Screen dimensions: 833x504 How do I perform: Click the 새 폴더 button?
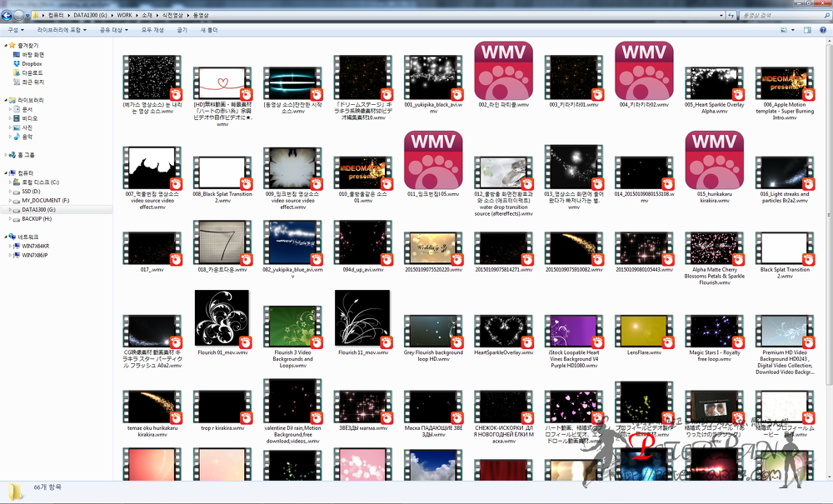(x=209, y=29)
